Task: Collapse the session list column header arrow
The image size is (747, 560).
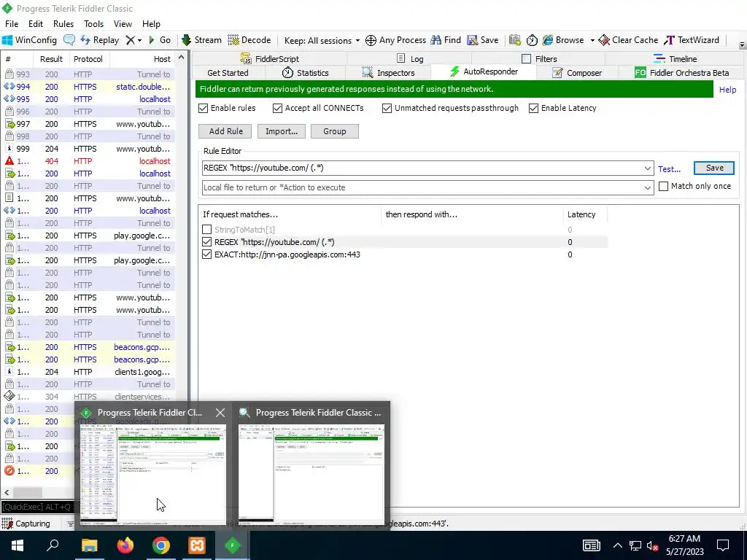Action: click(181, 57)
